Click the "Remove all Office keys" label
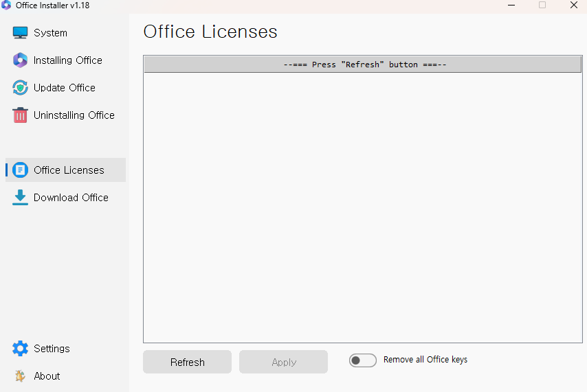This screenshot has height=392, width=587. (x=425, y=360)
